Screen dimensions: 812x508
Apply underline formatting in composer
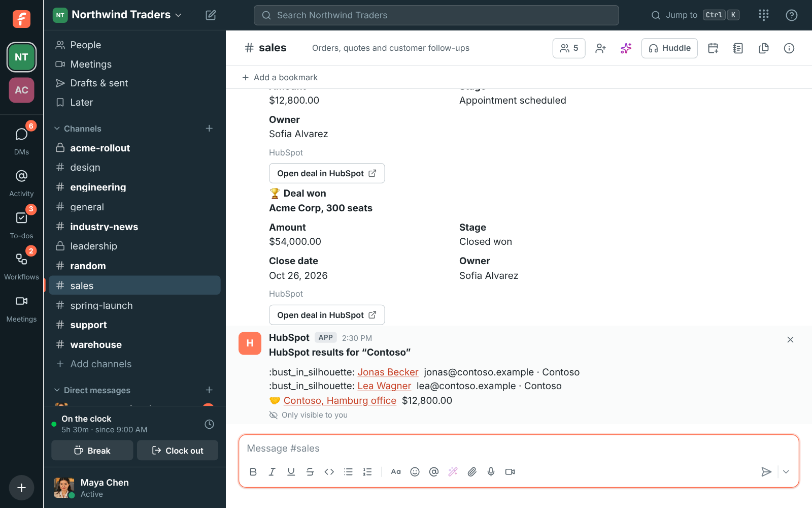pos(291,472)
